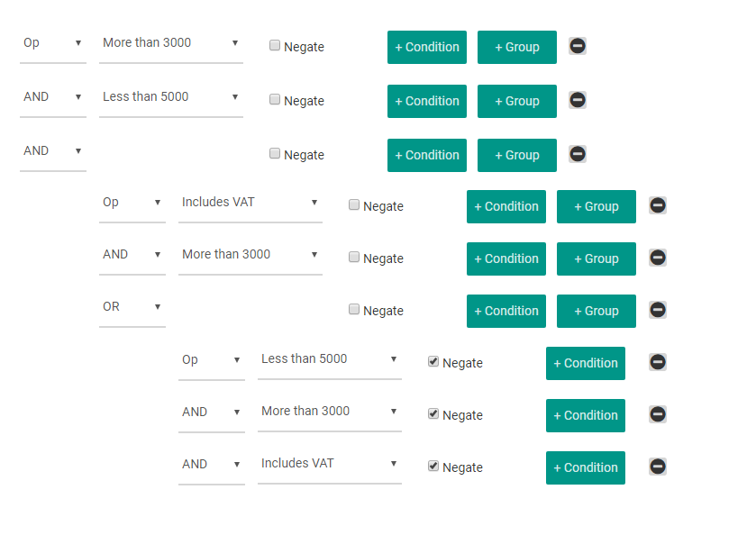Open the OR operator dropdown
Screen dimensions: 756x544
(x=132, y=307)
